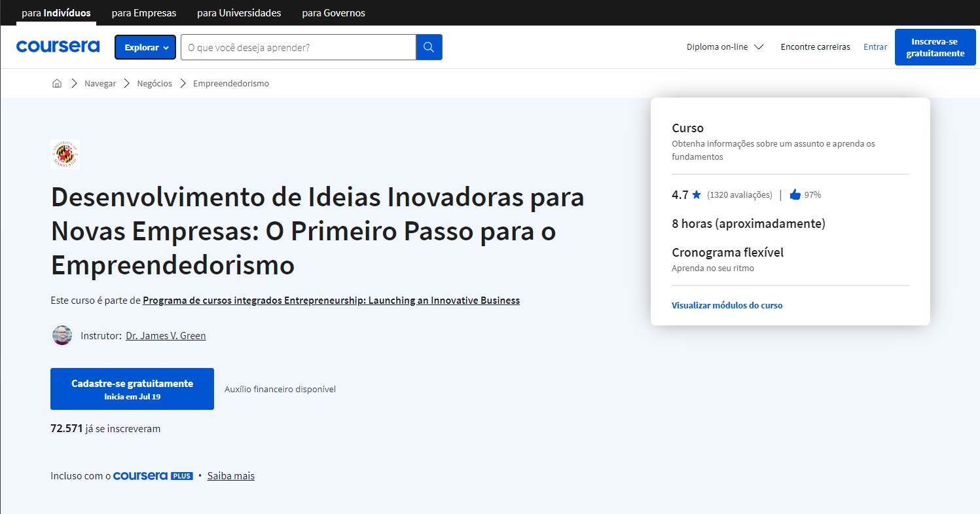Click the 'Curso' heading in card
The width and height of the screenshot is (980, 514).
[x=687, y=128]
